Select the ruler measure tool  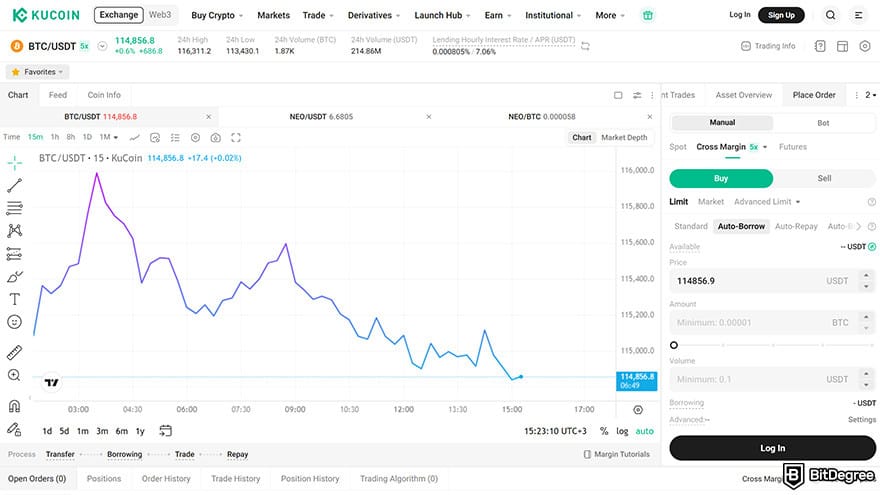15,352
